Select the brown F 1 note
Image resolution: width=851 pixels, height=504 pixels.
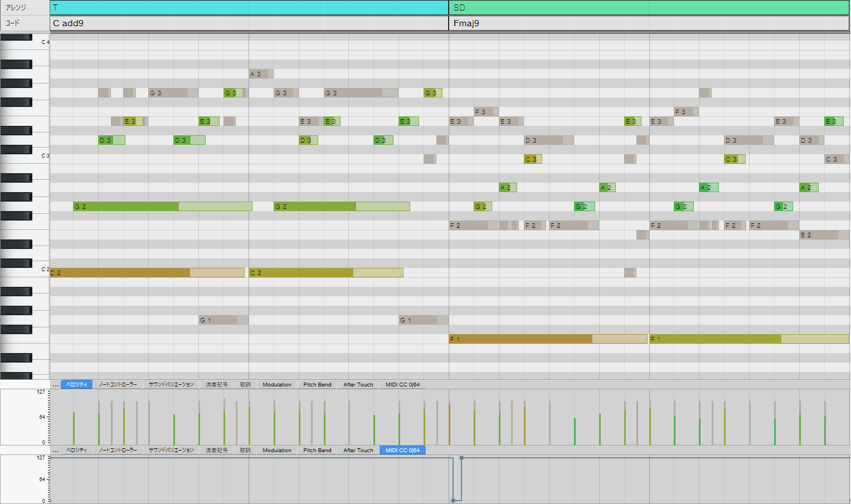pyautogui.click(x=548, y=339)
